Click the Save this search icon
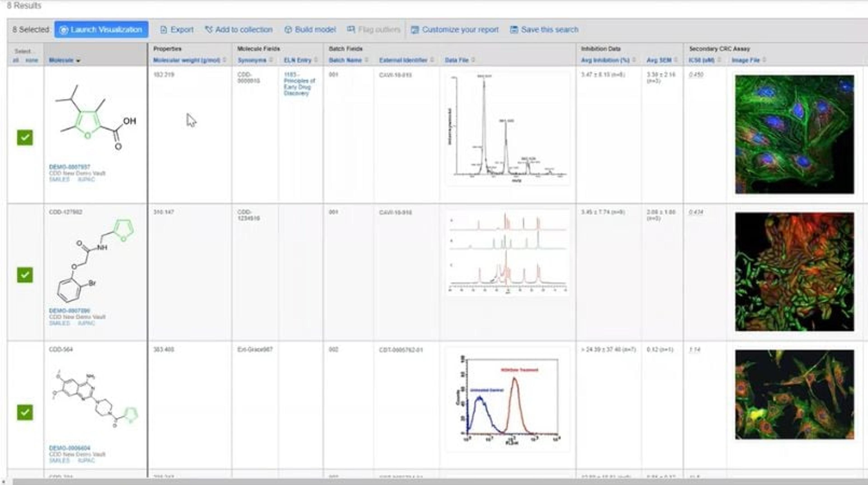 (x=514, y=30)
